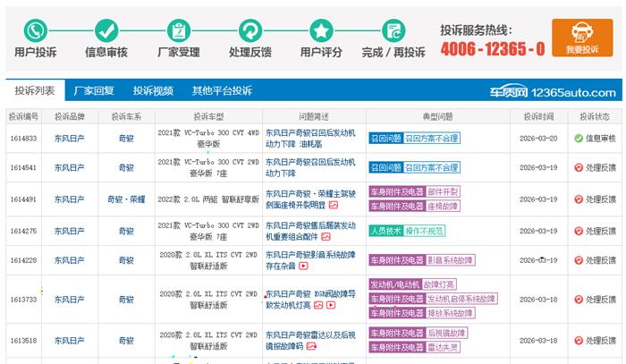Click the 车质网 12365auto.com logo
This screenshot has width=626, height=364.
(564, 91)
